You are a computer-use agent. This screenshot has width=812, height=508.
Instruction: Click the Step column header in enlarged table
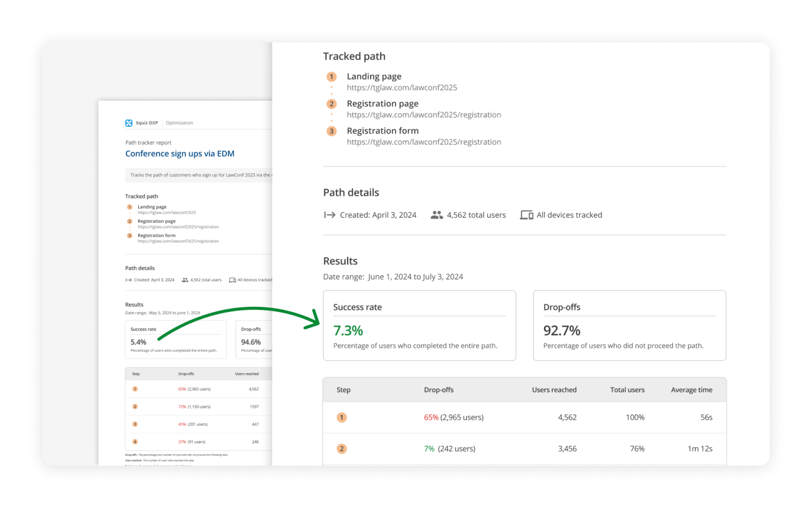343,390
